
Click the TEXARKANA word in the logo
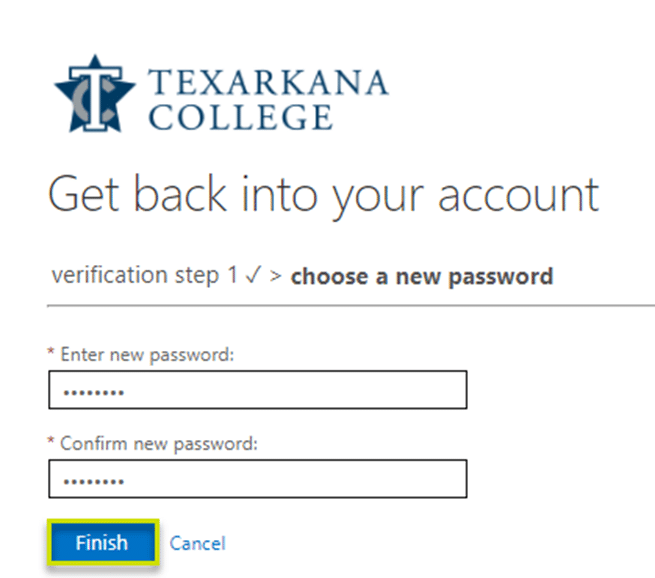[x=269, y=82]
